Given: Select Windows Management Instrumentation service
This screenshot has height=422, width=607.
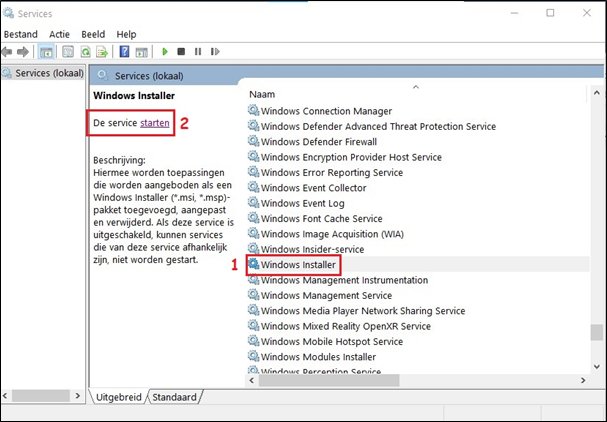Looking at the screenshot, I should tap(344, 280).
